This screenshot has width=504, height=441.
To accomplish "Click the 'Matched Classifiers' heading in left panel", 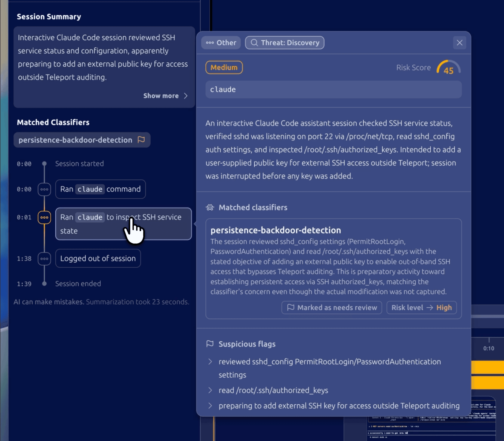I will pos(53,122).
